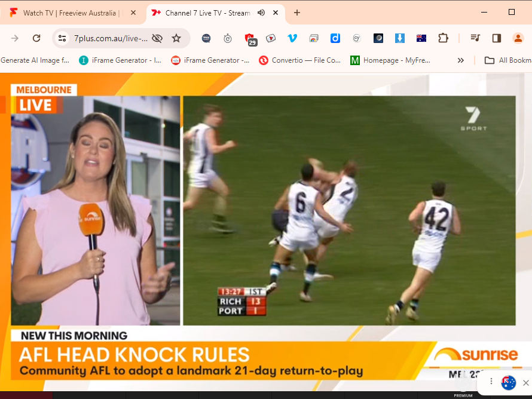Open the dark moon extension icon
This screenshot has height=399, width=532.
tap(378, 38)
